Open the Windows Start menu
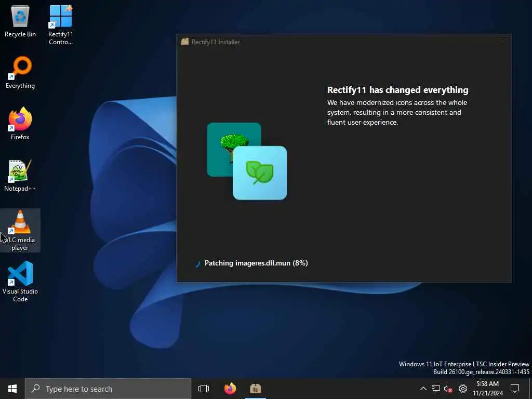The image size is (532, 399). coord(12,389)
